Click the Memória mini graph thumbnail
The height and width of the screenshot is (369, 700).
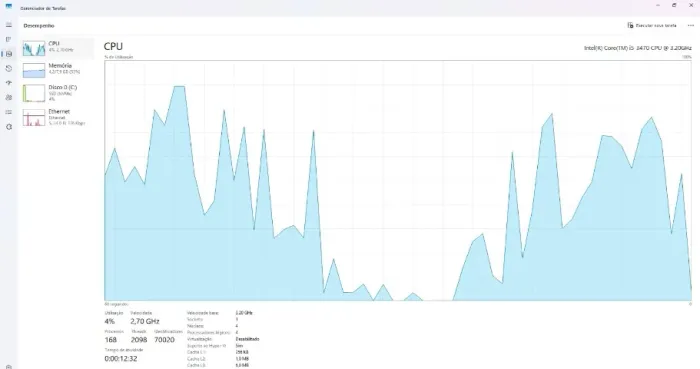click(x=34, y=70)
